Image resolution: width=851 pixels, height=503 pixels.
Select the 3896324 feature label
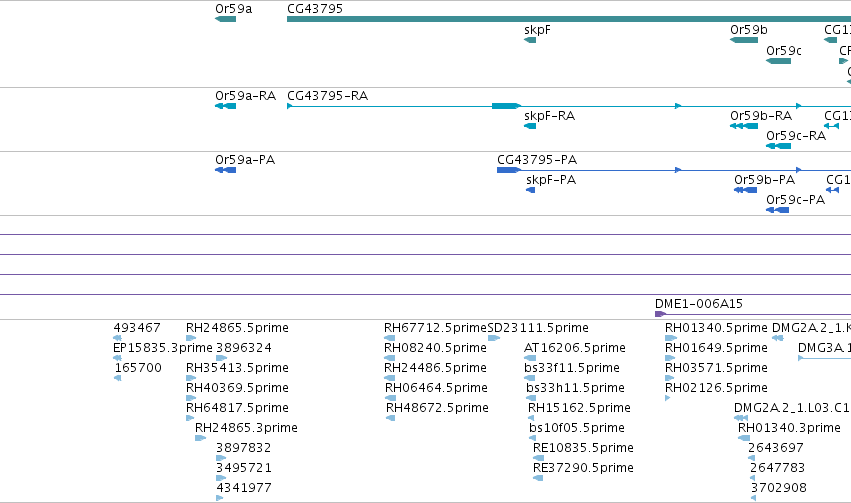tap(244, 348)
